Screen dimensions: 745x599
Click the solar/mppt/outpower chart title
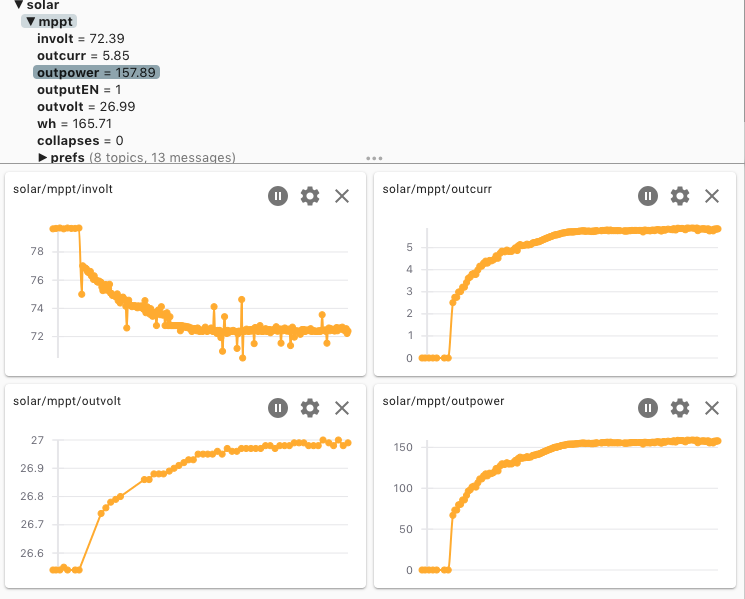click(x=443, y=401)
